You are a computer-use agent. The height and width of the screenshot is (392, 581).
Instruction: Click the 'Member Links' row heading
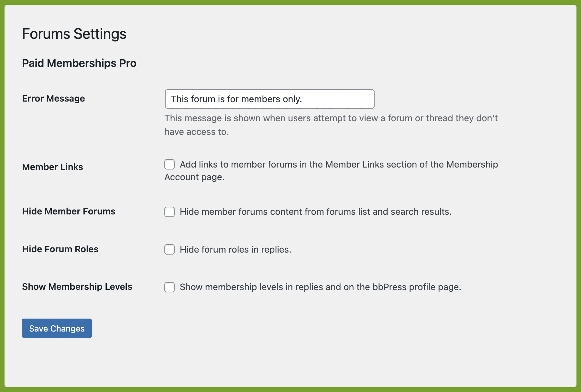[x=52, y=167]
